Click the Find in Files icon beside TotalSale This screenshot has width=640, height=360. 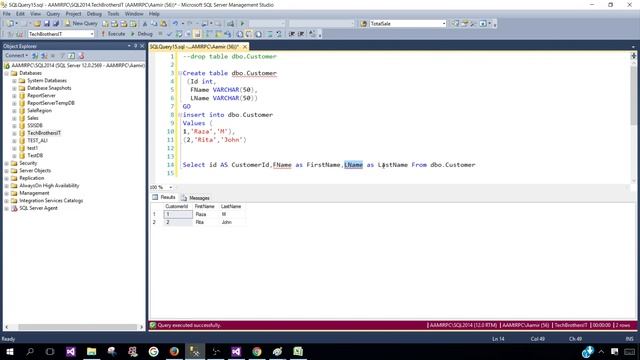[x=364, y=24]
